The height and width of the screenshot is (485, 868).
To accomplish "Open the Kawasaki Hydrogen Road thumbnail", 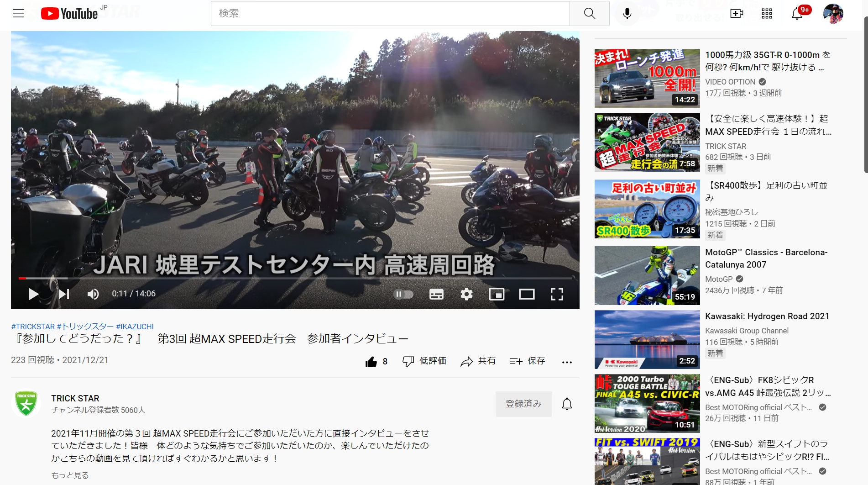I will (647, 339).
